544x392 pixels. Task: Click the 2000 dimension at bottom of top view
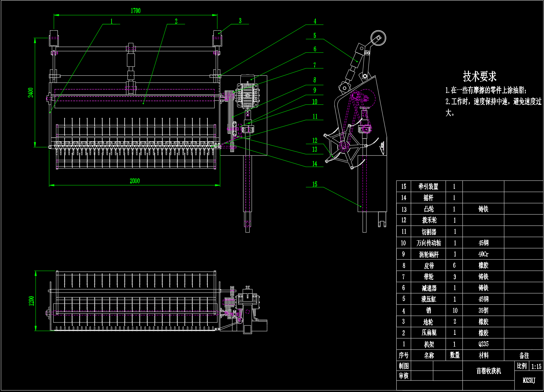(135, 181)
